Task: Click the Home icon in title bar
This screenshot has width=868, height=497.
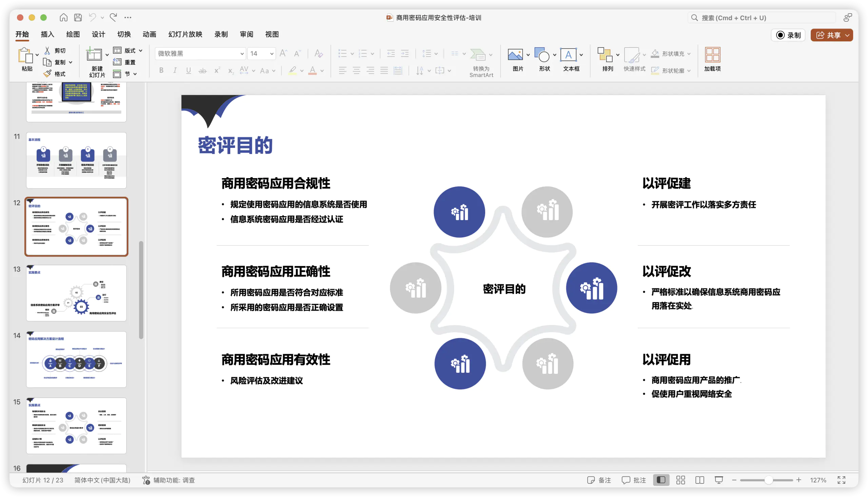Action: tap(63, 17)
